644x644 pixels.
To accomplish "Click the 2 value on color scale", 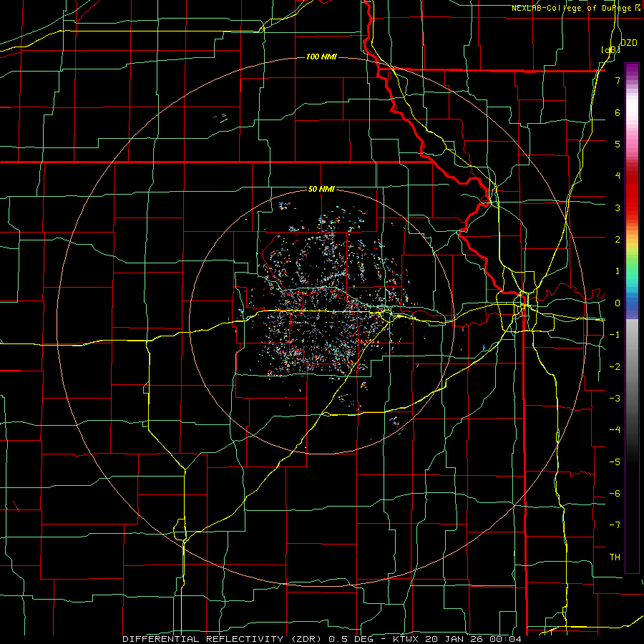I will coord(618,240).
